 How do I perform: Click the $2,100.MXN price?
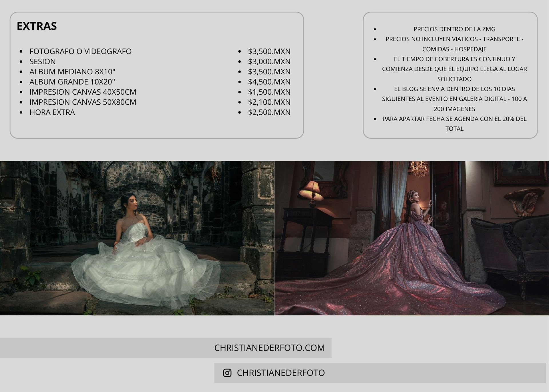coord(269,102)
